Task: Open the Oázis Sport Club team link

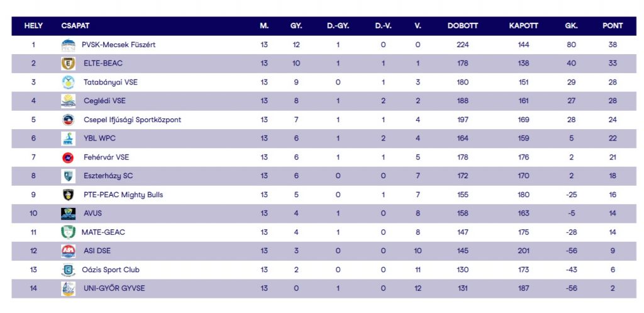Action: click(111, 270)
